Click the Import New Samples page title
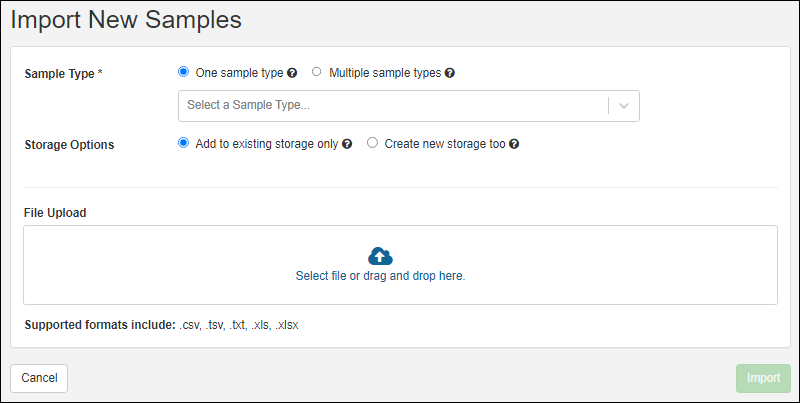Image resolution: width=800 pixels, height=403 pixels. pos(126,20)
